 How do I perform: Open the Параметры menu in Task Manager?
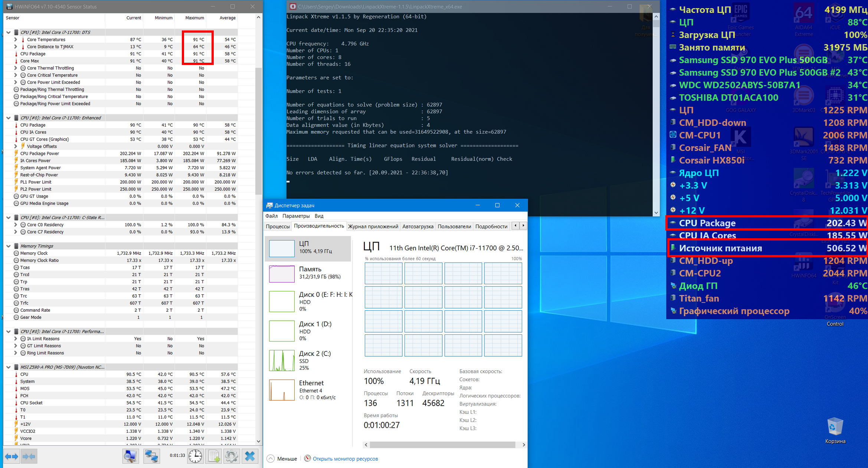click(296, 216)
